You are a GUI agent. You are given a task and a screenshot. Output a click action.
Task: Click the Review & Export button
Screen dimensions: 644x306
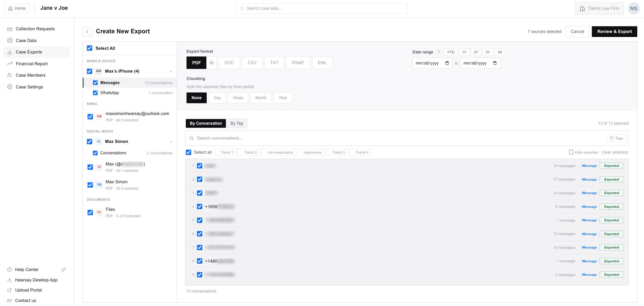614,32
